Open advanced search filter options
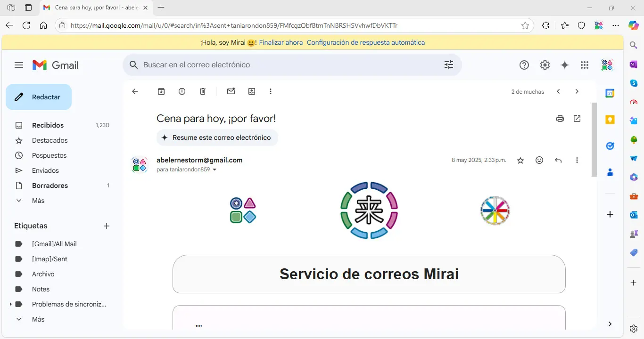Screen dimensions: 644x339 448,65
